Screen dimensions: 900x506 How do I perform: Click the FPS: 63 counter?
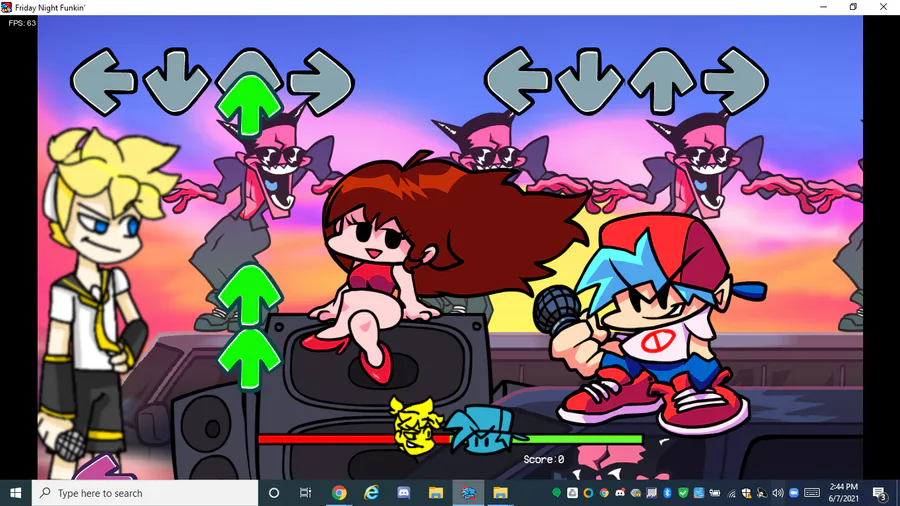(x=22, y=23)
